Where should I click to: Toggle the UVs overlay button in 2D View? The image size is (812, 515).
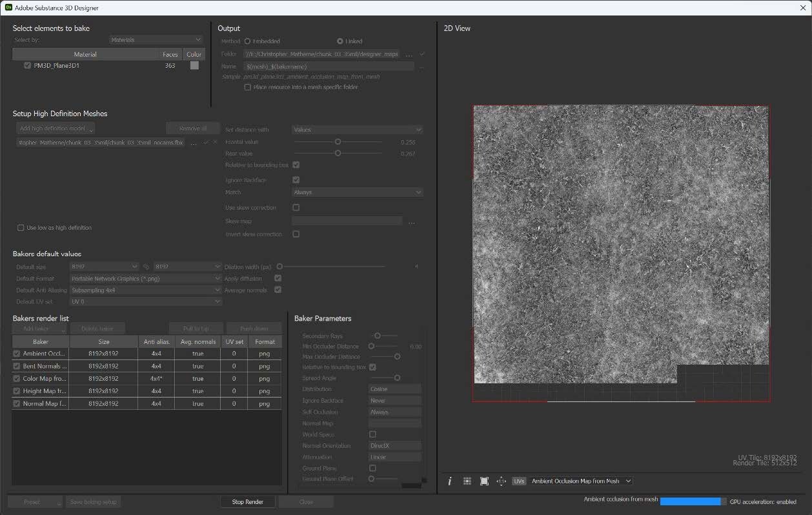519,481
